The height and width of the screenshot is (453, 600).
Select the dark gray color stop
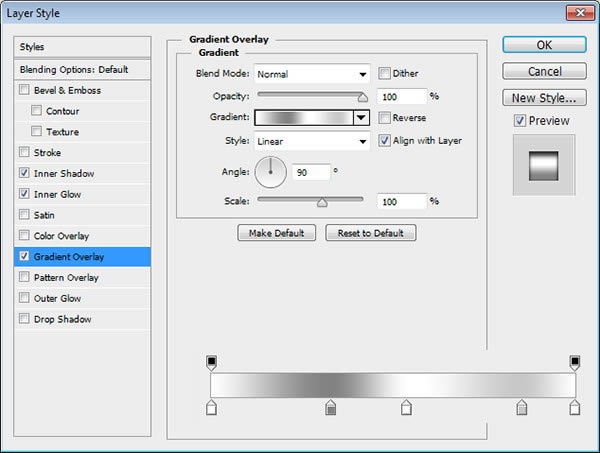[x=331, y=407]
